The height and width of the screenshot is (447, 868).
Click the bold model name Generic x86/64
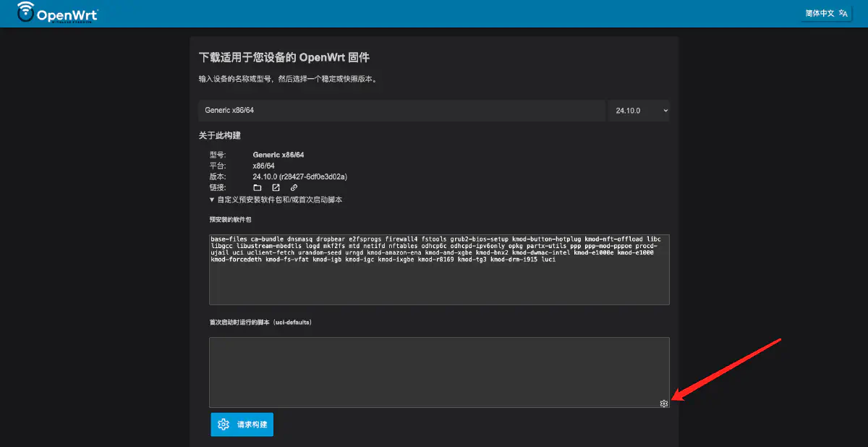pos(278,155)
